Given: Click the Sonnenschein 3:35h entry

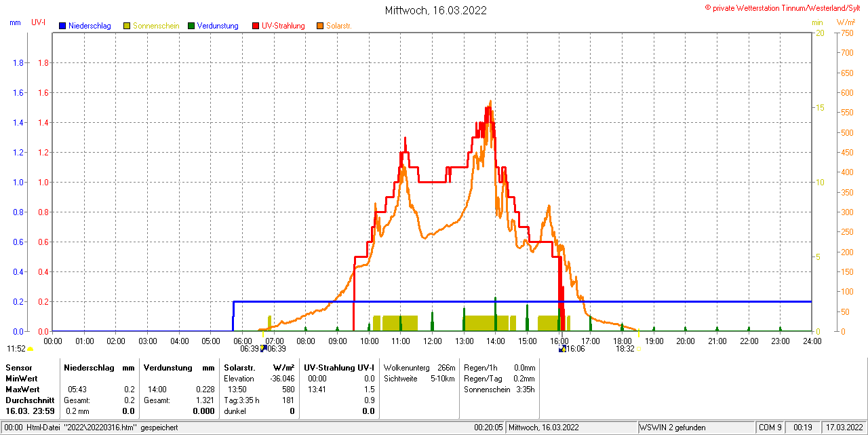Looking at the screenshot, I should click(x=500, y=390).
